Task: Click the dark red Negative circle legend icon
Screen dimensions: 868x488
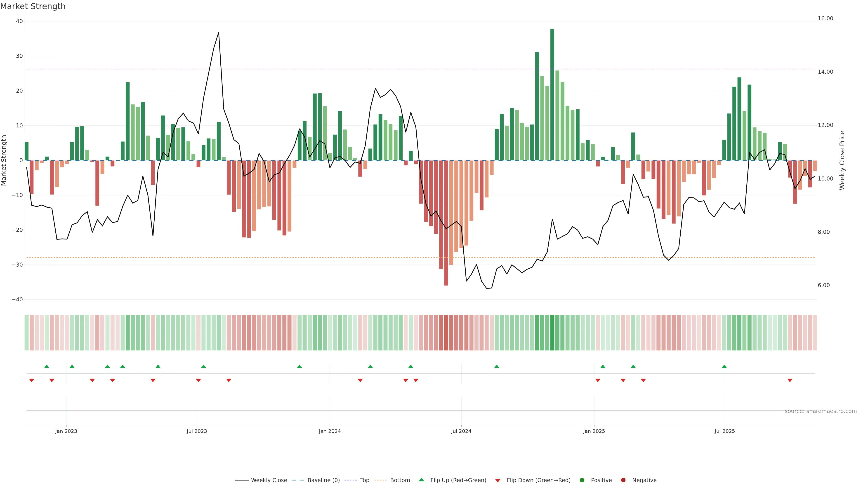Action: click(623, 480)
